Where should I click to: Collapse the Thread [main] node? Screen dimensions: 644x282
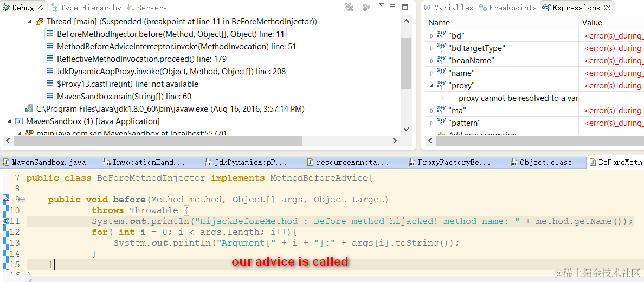30,21
